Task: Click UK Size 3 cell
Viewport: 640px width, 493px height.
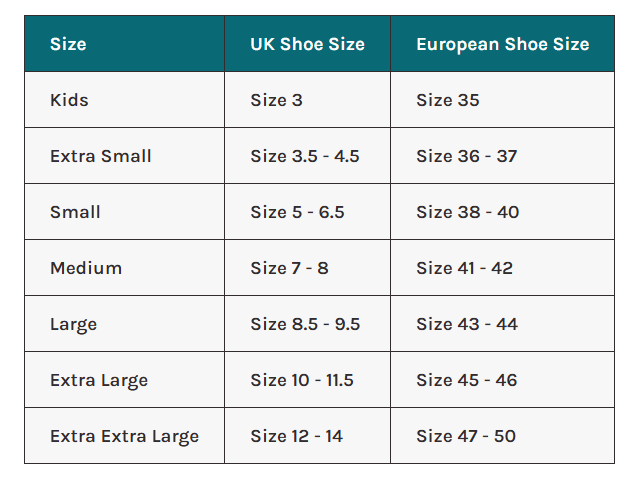Action: point(277,100)
